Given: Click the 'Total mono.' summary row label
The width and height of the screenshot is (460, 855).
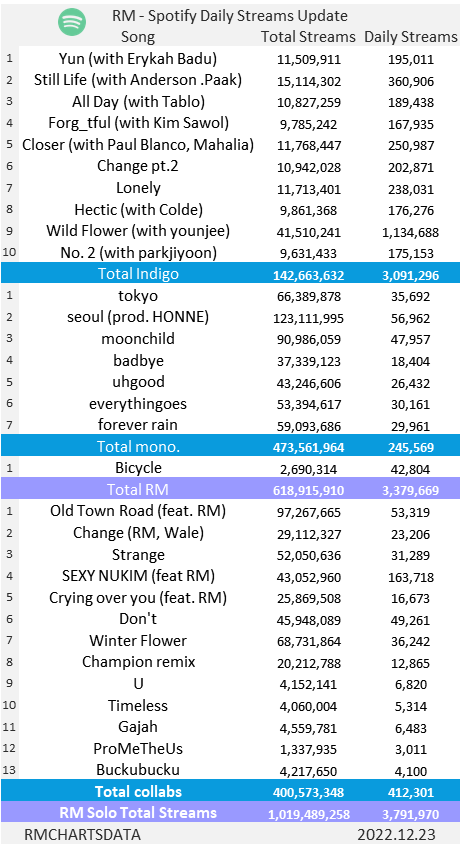Looking at the screenshot, I should [138, 447].
